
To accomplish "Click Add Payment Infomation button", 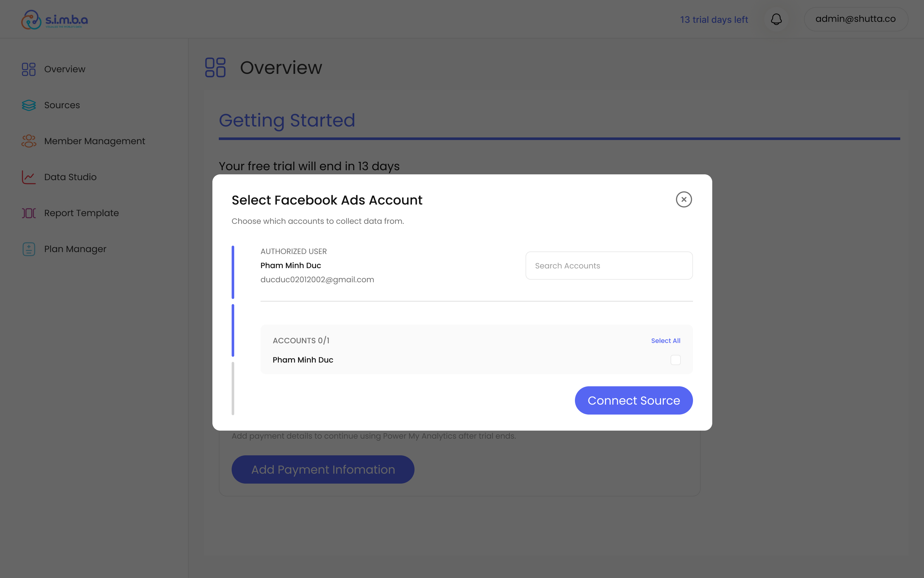I will pyautogui.click(x=323, y=469).
